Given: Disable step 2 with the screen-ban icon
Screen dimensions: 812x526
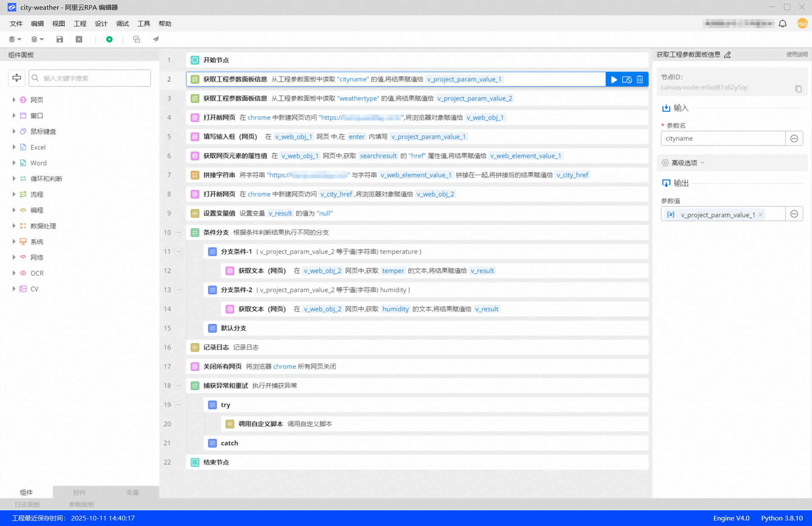Looking at the screenshot, I should pyautogui.click(x=627, y=80).
